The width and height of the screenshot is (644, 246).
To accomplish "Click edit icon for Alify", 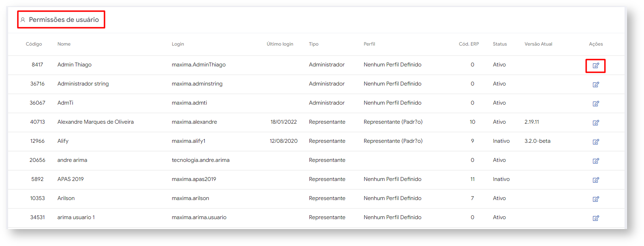I will [596, 142].
